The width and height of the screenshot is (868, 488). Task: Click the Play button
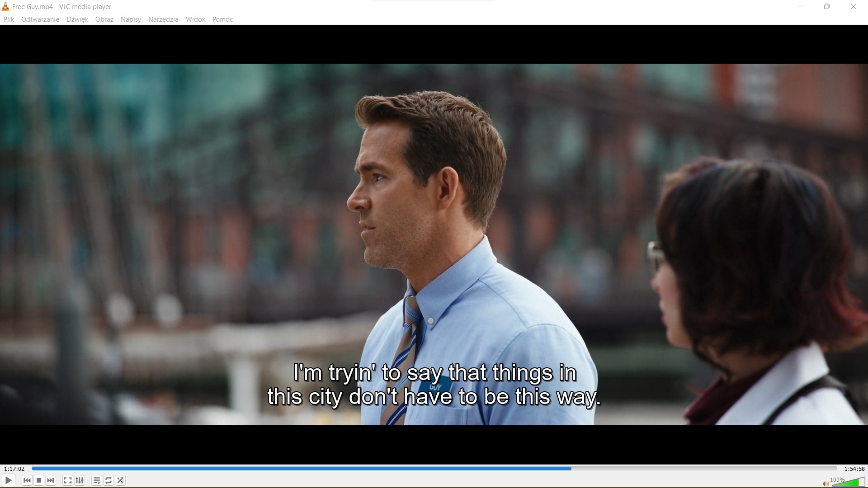pos(9,480)
